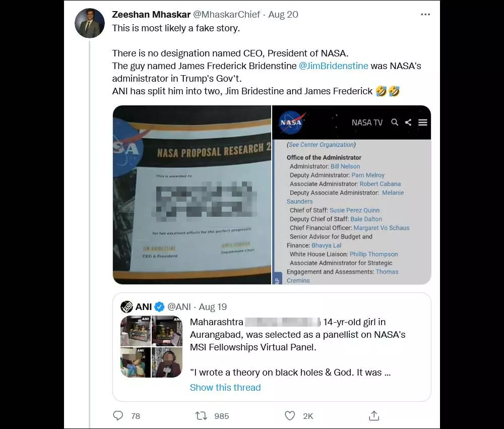Click the Zeeshan Mhaskar display name
The image size is (504, 429).
click(x=151, y=15)
